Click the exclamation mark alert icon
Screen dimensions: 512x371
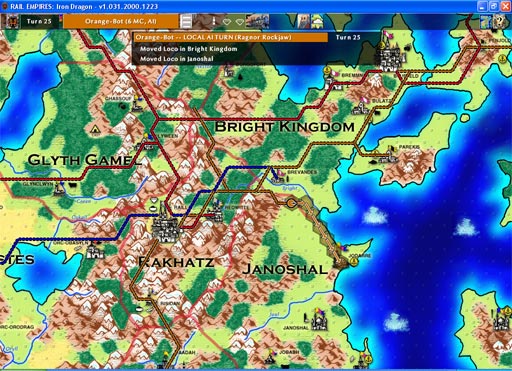click(x=214, y=22)
